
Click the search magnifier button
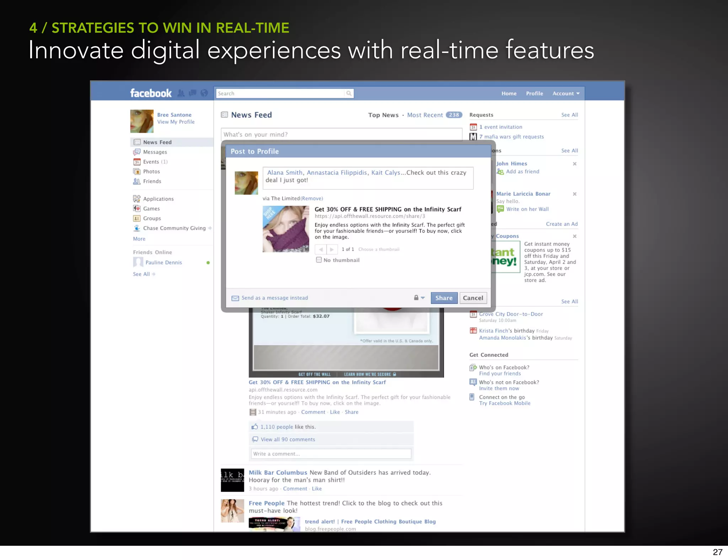tap(349, 93)
